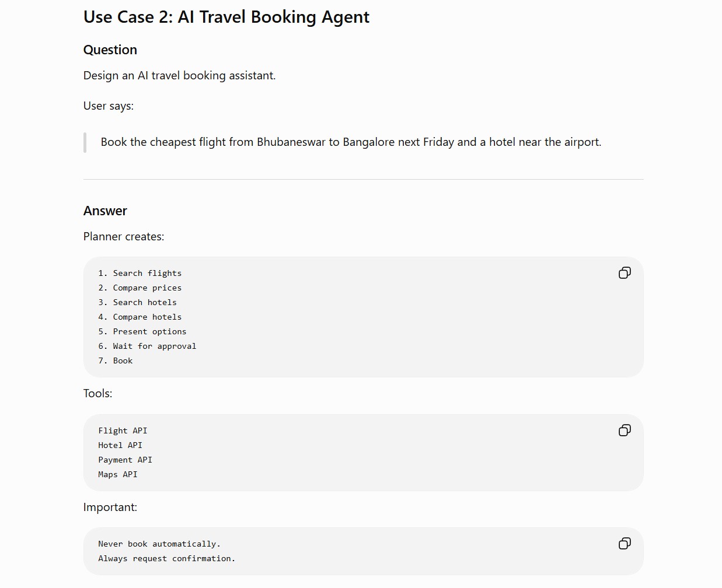This screenshot has height=588, width=722.
Task: Click the 'Always request confirmation.' line
Action: [167, 558]
